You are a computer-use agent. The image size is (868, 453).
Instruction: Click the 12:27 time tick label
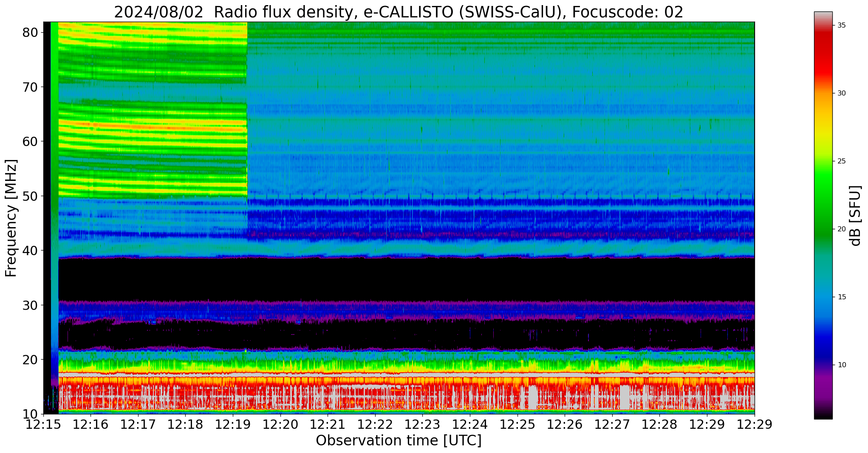[x=612, y=425]
